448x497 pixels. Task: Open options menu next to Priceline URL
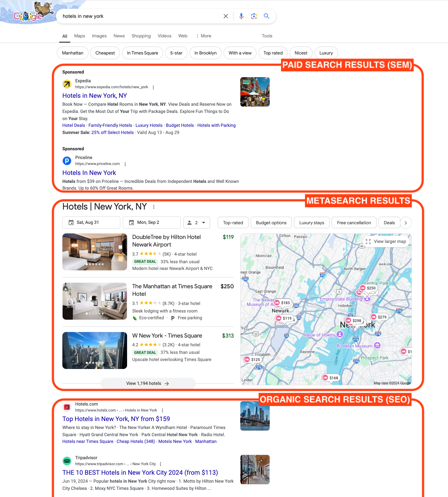click(x=125, y=164)
